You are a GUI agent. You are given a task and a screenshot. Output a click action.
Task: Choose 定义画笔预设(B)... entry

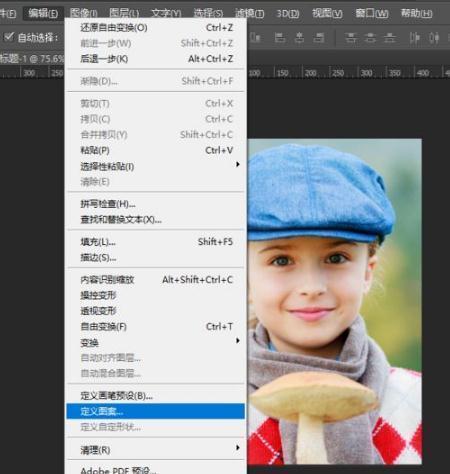pos(156,396)
